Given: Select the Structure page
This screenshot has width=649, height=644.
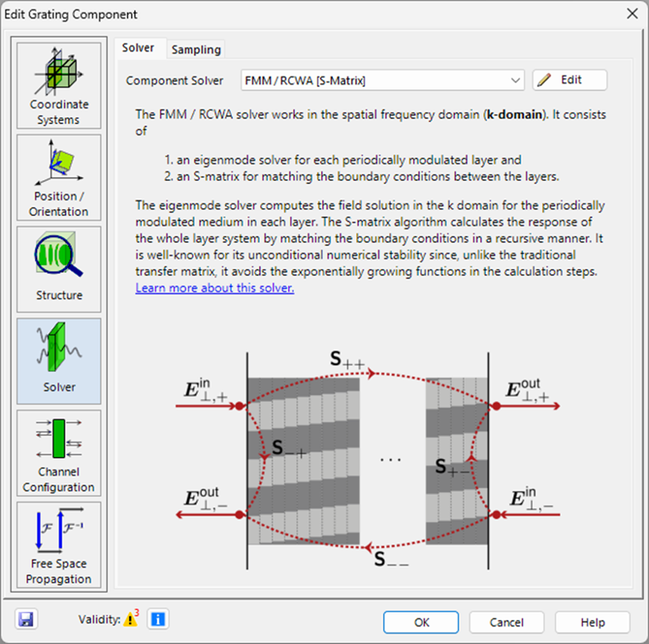Looking at the screenshot, I should click(x=59, y=269).
